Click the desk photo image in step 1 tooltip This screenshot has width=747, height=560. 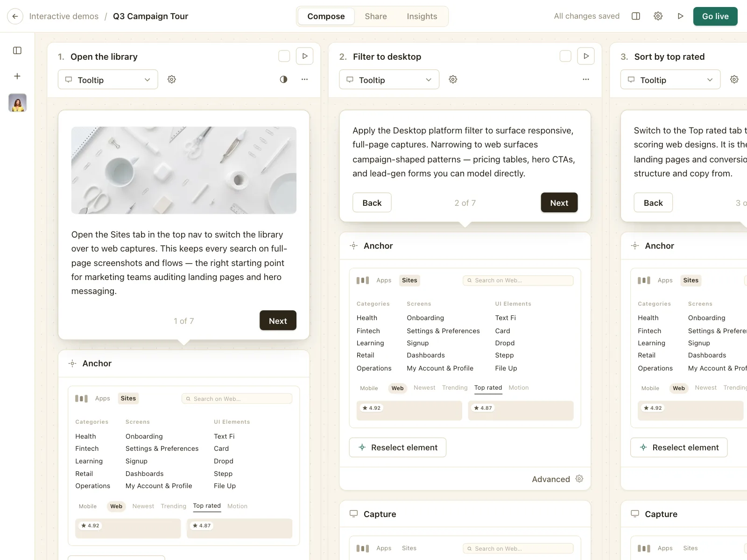click(184, 170)
